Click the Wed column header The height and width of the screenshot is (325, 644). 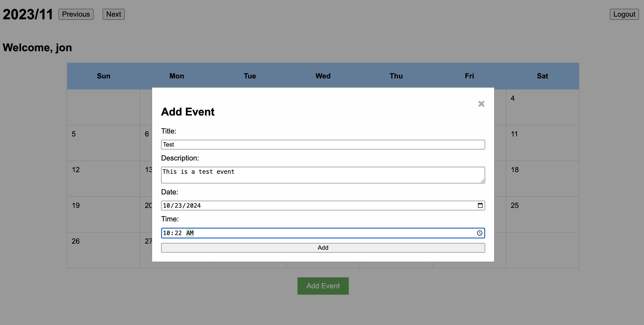[323, 76]
